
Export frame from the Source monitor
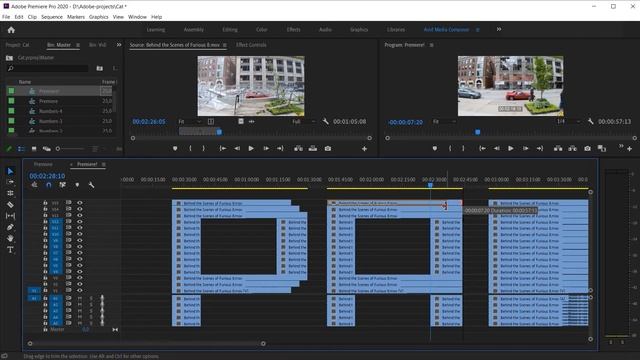(x=328, y=149)
